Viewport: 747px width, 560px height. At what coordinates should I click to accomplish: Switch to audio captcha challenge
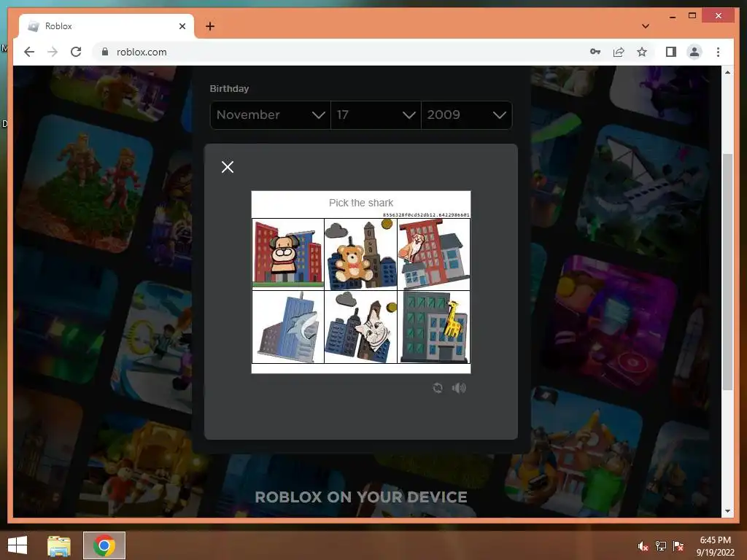point(459,388)
